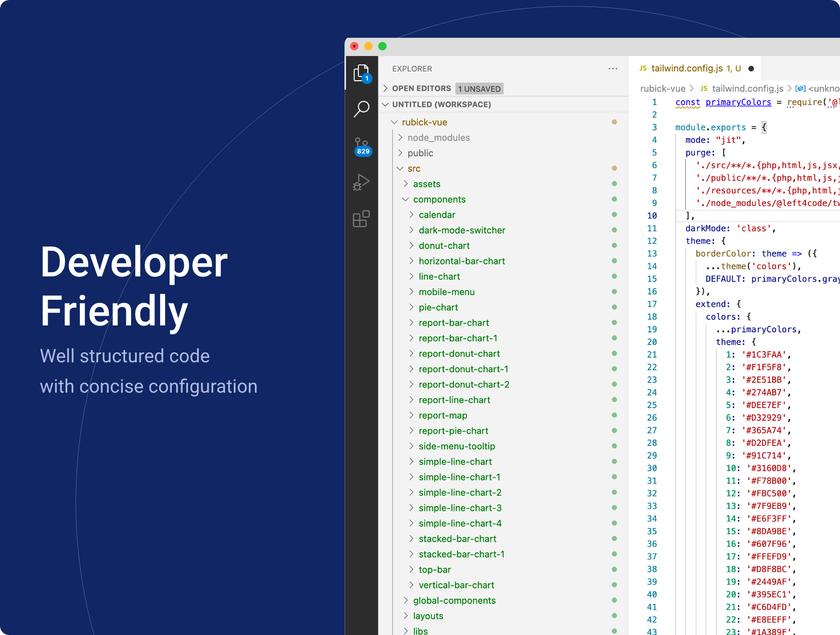This screenshot has height=635, width=840.
Task: Select the report-donut-chart-2 folder
Action: point(504,384)
